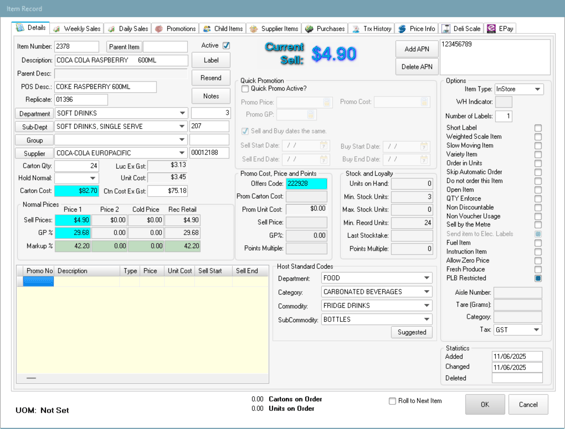The height and width of the screenshot is (429, 565).
Task: Switch to Weekly Sales tab
Action: [77, 28]
